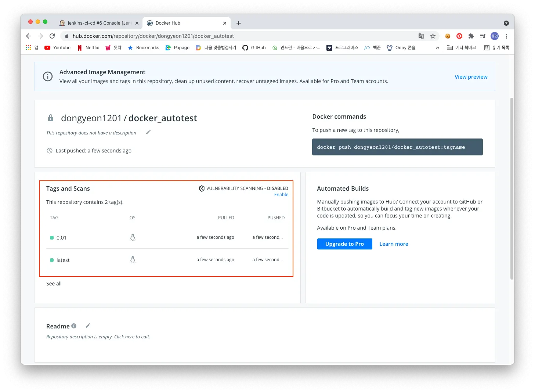Click the site security padlock in address bar
Screen dimensions: 535x392
tap(67, 36)
